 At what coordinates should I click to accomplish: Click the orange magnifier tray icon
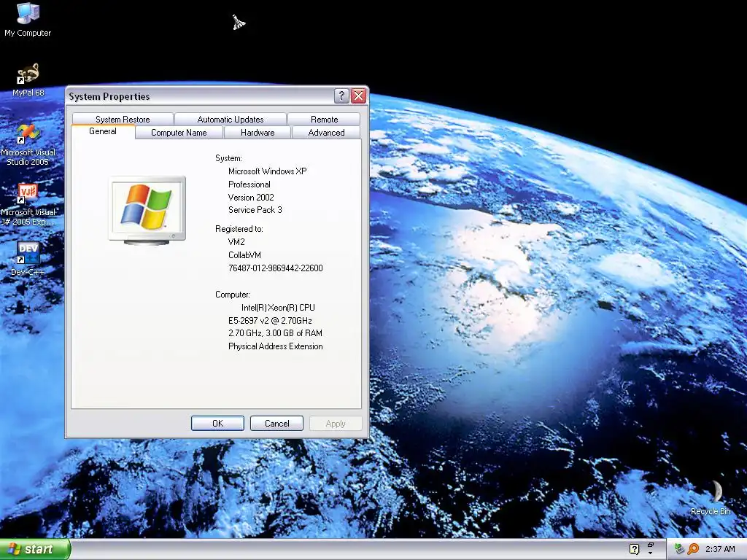[693, 549]
